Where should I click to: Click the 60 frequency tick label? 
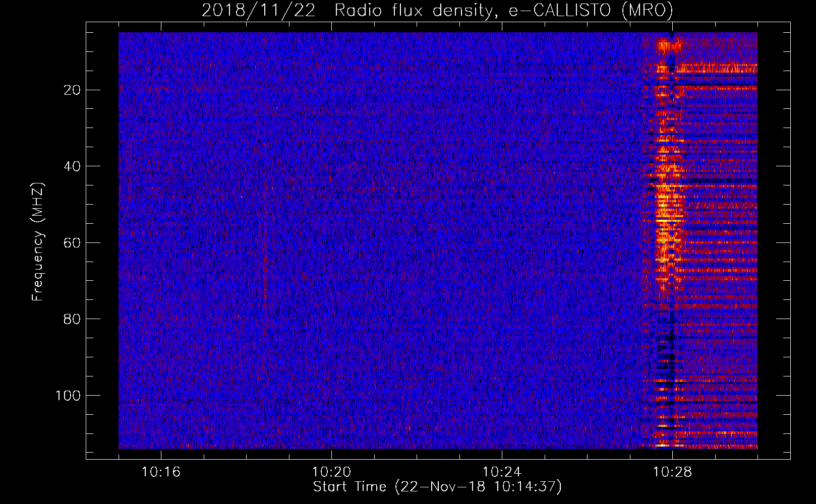pos(72,243)
